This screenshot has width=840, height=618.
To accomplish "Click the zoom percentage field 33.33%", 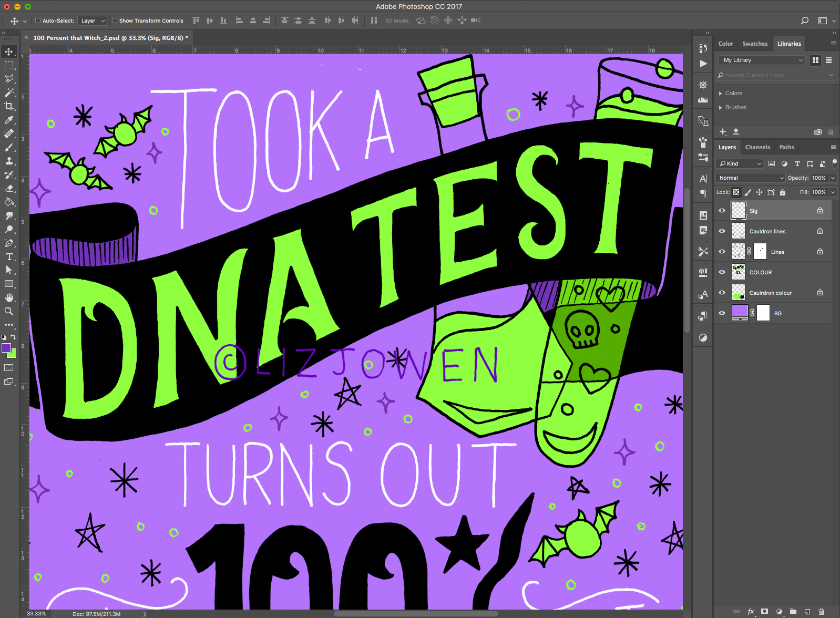I will click(36, 613).
